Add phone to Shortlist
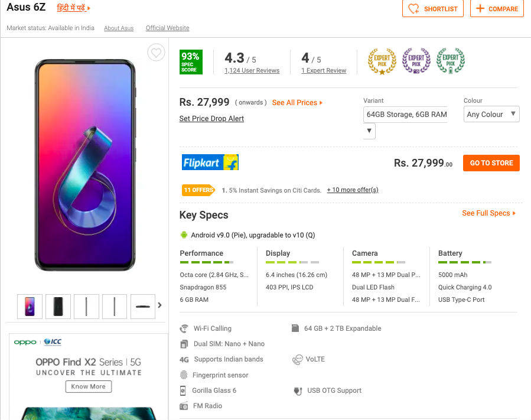 (x=433, y=9)
